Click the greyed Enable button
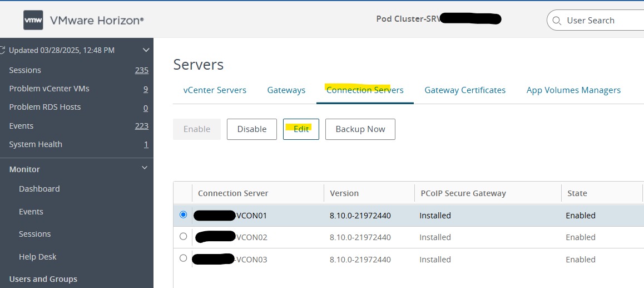Viewport: 644px width, 288px height. tap(197, 129)
